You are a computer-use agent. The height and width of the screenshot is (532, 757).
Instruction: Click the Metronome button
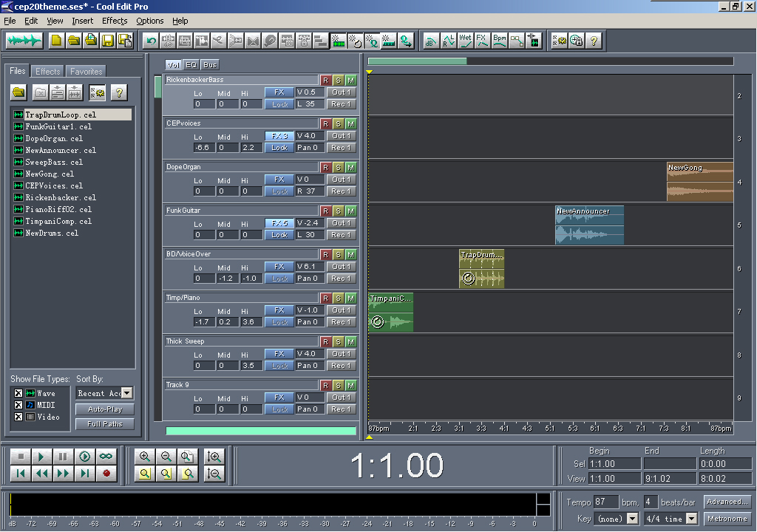(727, 519)
